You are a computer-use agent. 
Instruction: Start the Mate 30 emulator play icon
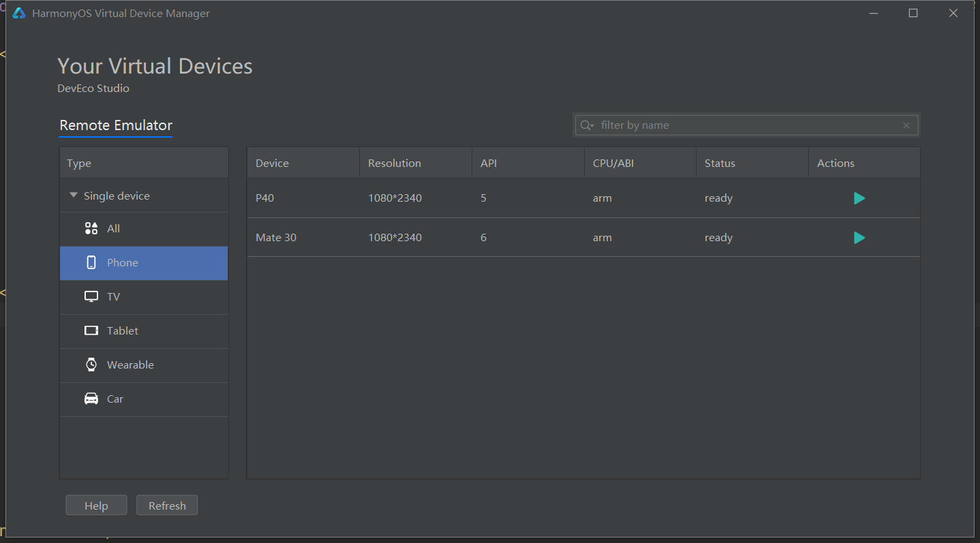(859, 238)
